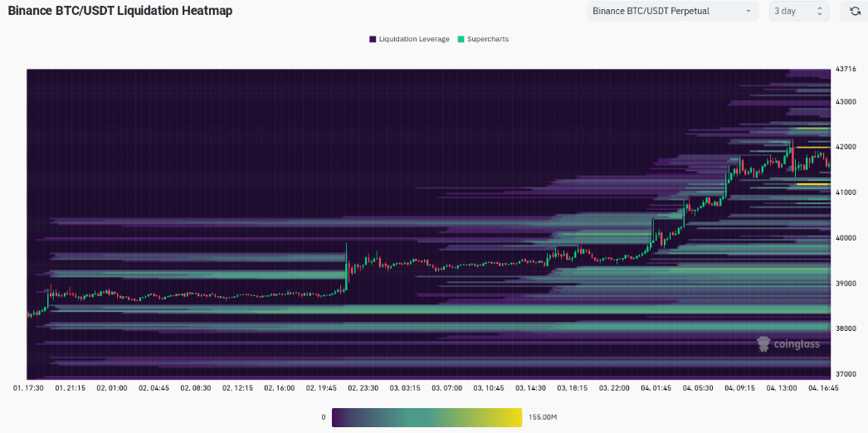This screenshot has width=868, height=433.
Task: Open the 3 day range selector
Action: [799, 11]
